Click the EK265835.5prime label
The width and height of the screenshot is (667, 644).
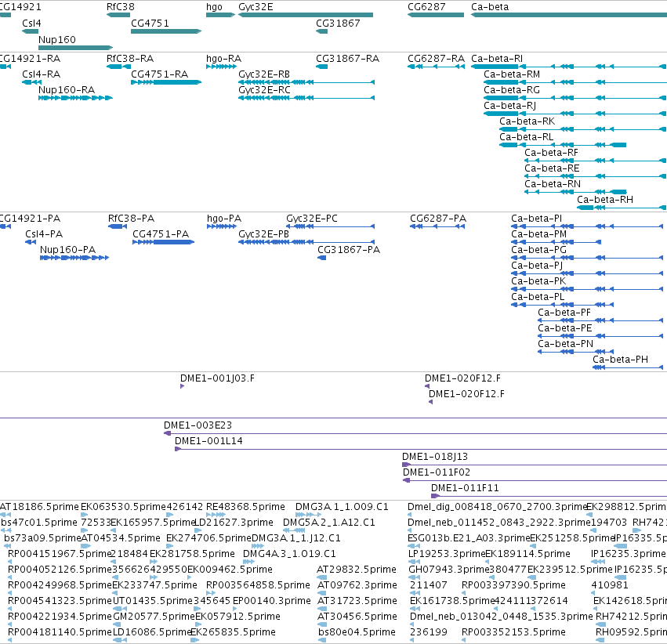point(233,631)
